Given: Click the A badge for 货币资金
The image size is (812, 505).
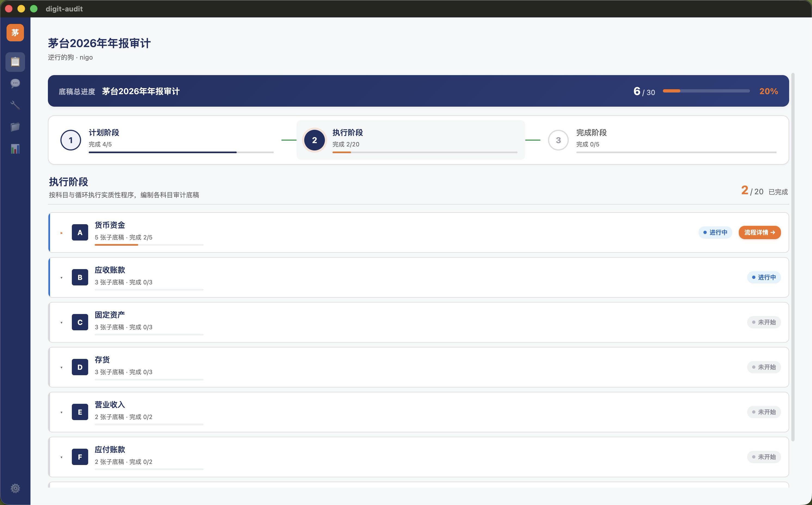Looking at the screenshot, I should (80, 232).
